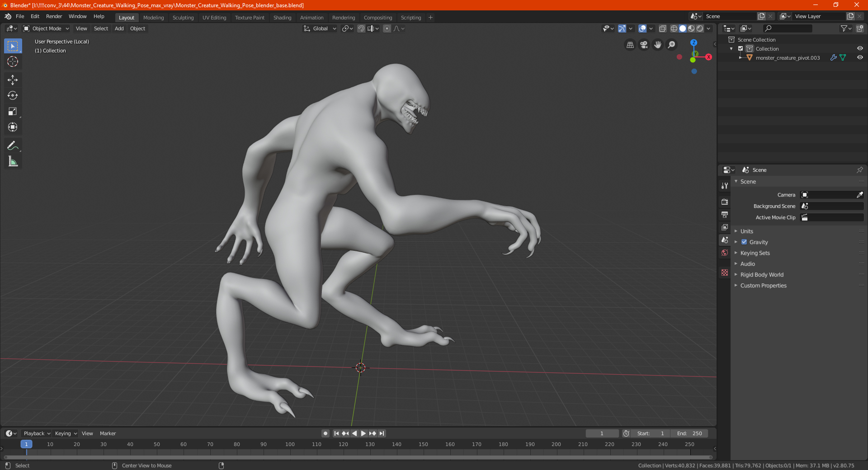Image resolution: width=868 pixels, height=470 pixels.
Task: Click the End frame field
Action: (689, 433)
